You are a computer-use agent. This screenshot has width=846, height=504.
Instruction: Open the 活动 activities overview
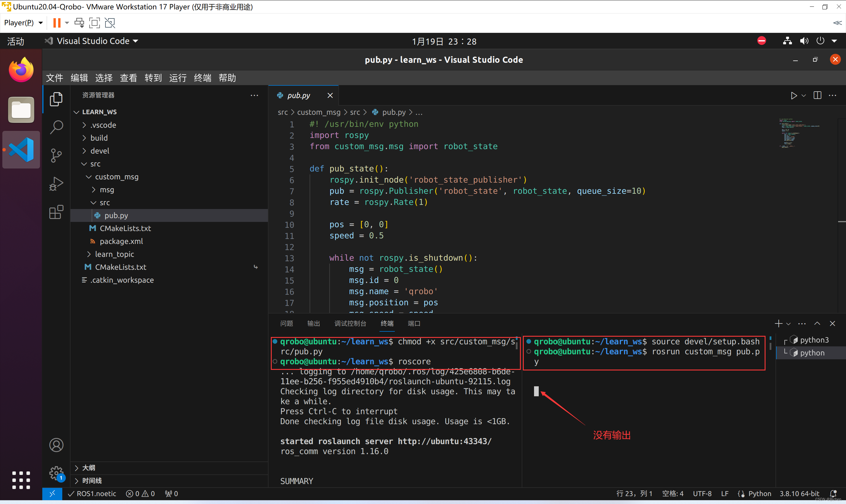pos(16,41)
